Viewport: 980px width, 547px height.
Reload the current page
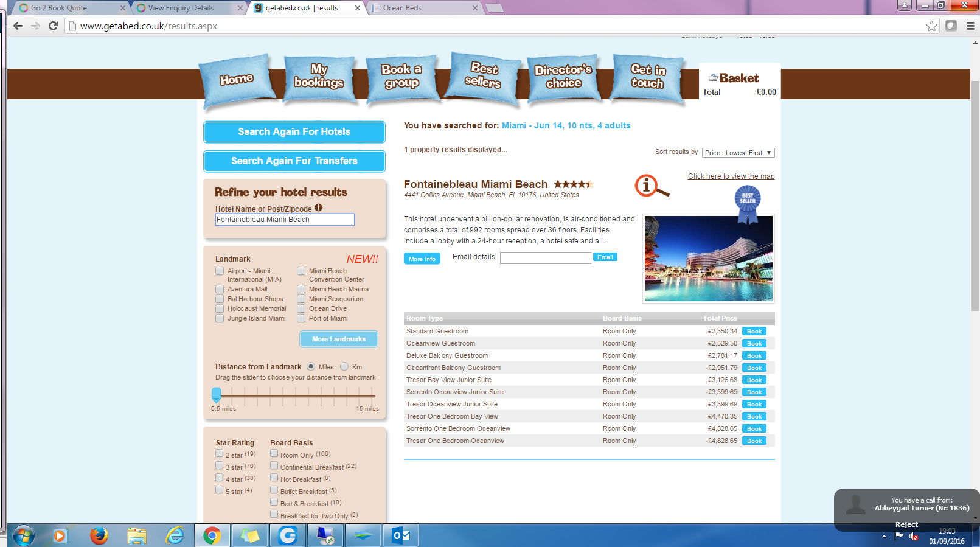(x=53, y=26)
